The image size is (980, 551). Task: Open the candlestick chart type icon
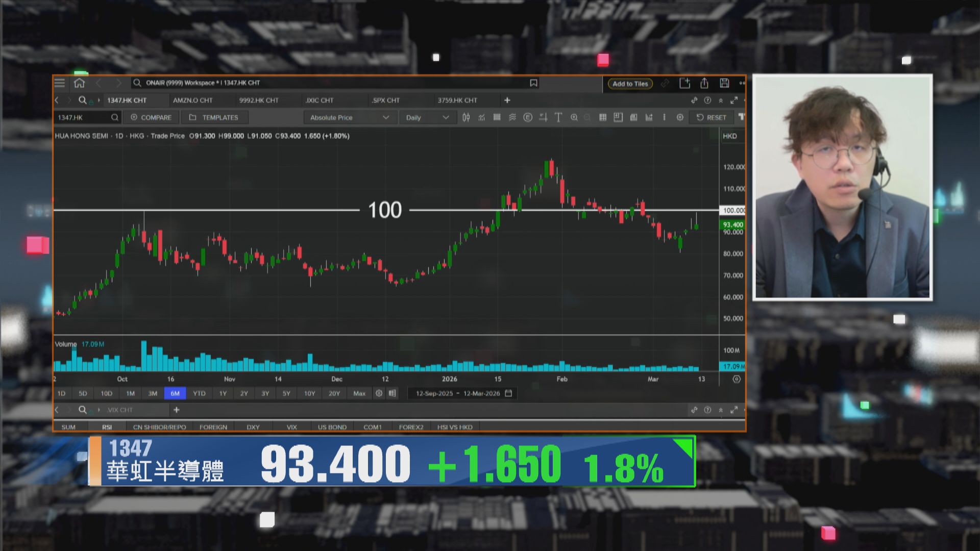(466, 117)
